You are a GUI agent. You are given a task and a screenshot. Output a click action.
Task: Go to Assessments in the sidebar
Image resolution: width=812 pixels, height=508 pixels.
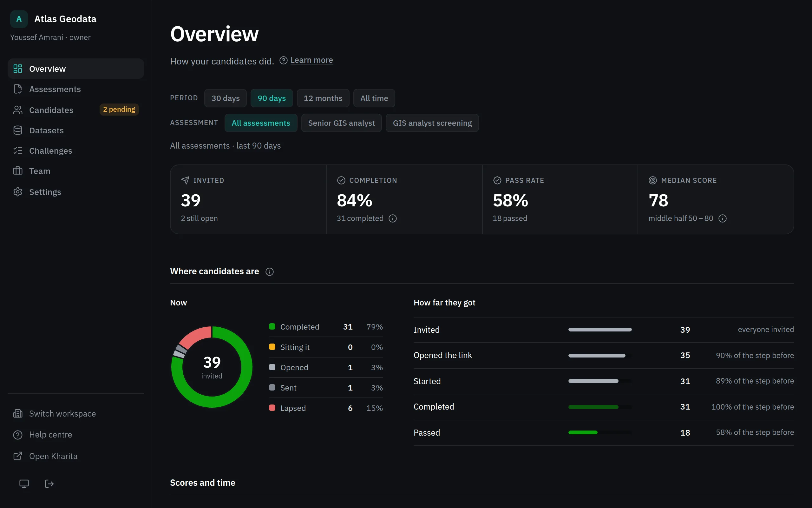point(76,89)
